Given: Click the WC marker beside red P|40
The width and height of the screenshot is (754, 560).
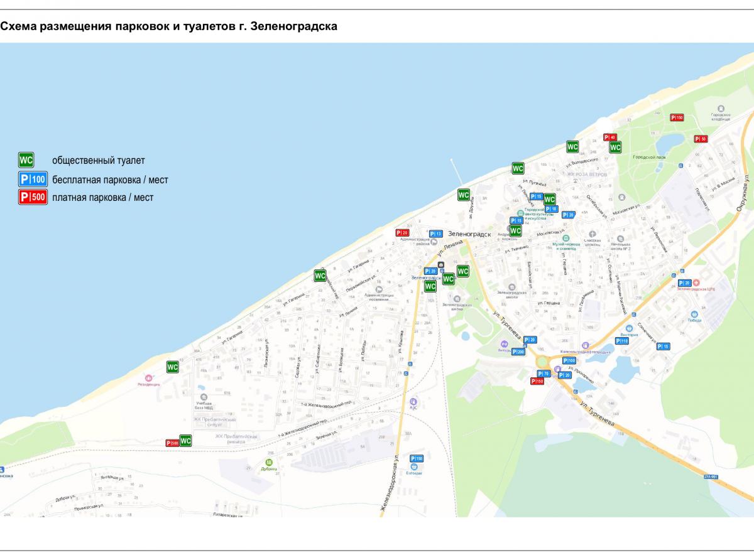Looking at the screenshot, I should click(615, 148).
